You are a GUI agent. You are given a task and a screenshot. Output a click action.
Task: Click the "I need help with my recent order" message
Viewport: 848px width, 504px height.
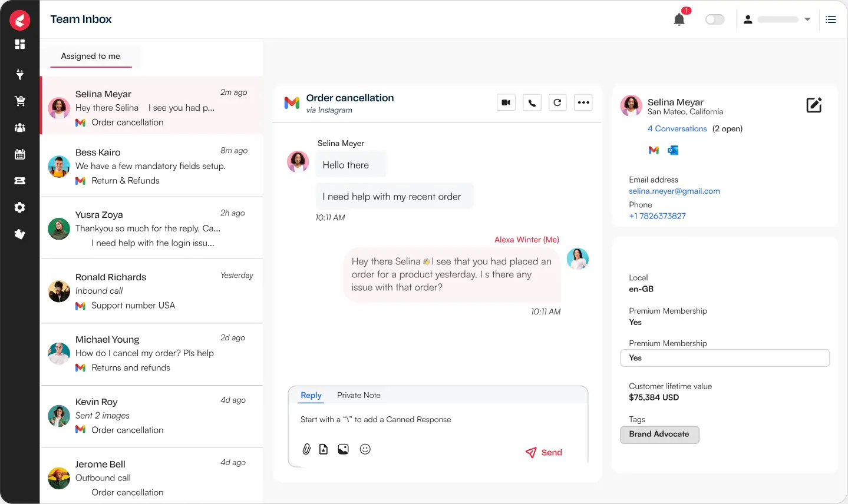coord(394,197)
